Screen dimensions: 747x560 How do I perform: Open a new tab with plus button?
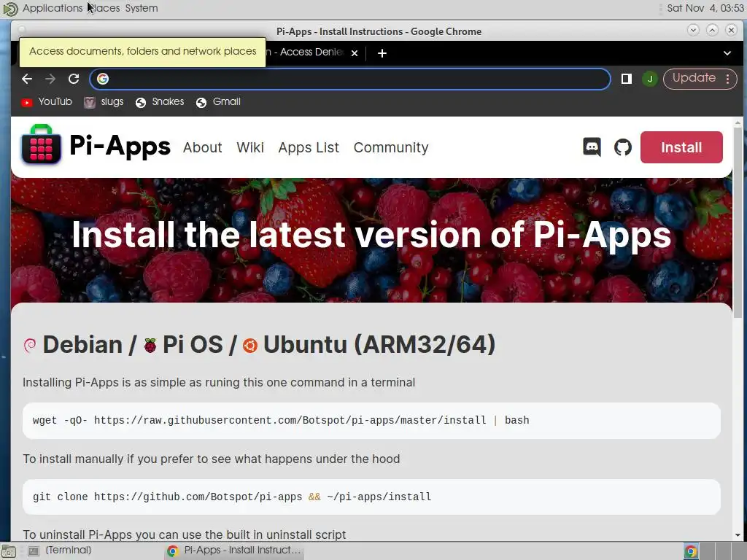(382, 52)
